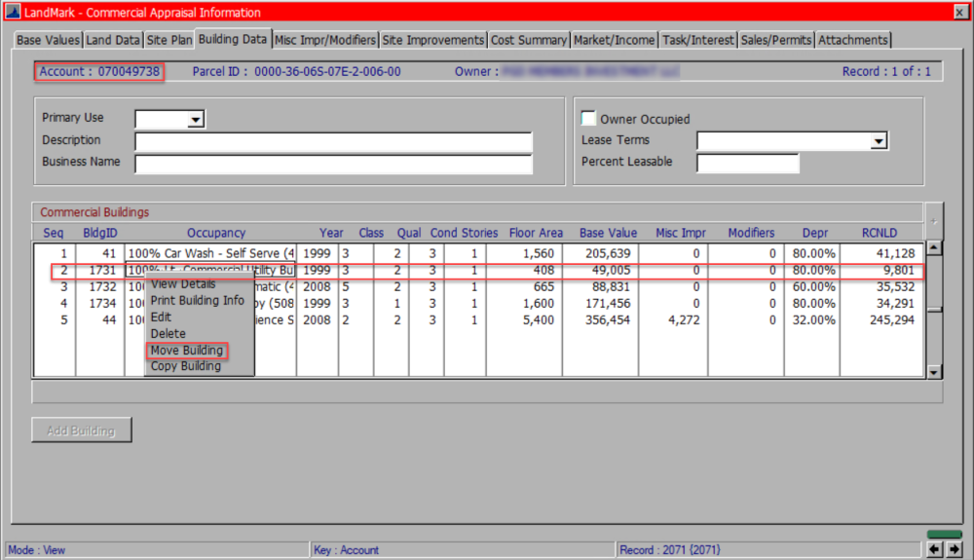The image size is (974, 560).
Task: Click the Base Value 205,639 cell
Action: click(x=608, y=253)
